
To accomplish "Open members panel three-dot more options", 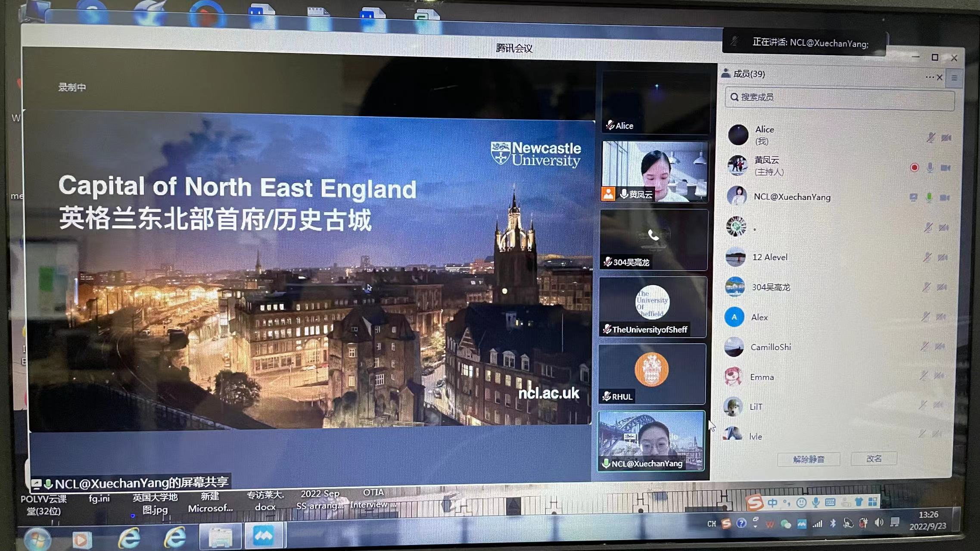I will (x=930, y=78).
